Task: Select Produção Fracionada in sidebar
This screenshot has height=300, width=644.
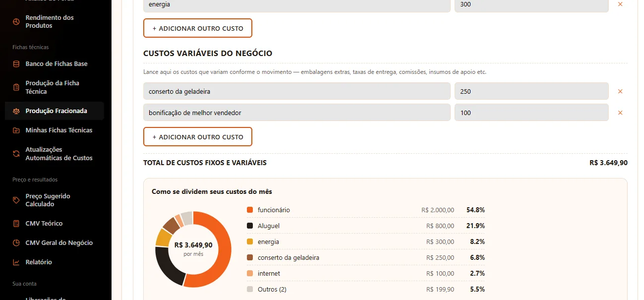Action: tap(55, 111)
